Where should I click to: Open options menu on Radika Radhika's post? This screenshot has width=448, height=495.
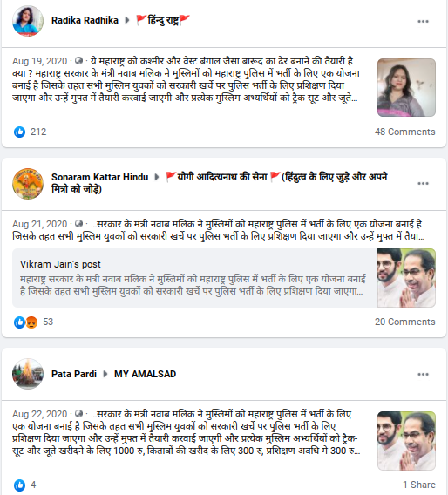[423, 21]
